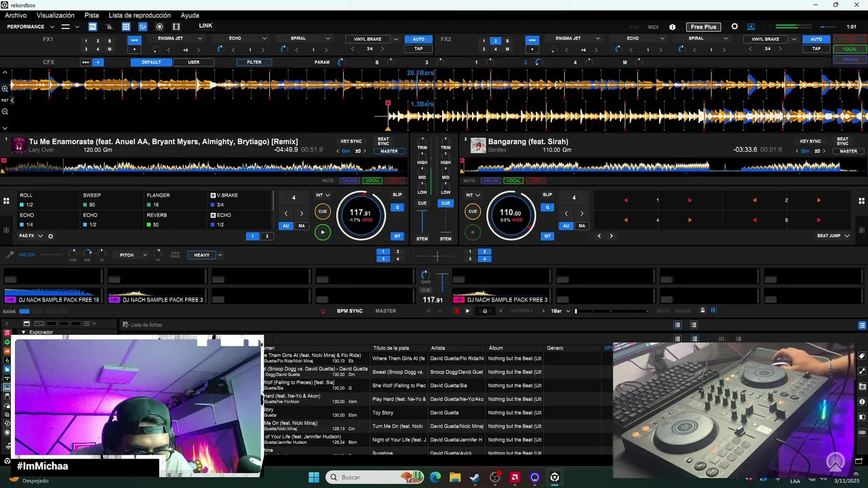This screenshot has width=868, height=488.
Task: Toggle master tempo MT on deck 1
Action: click(x=397, y=236)
